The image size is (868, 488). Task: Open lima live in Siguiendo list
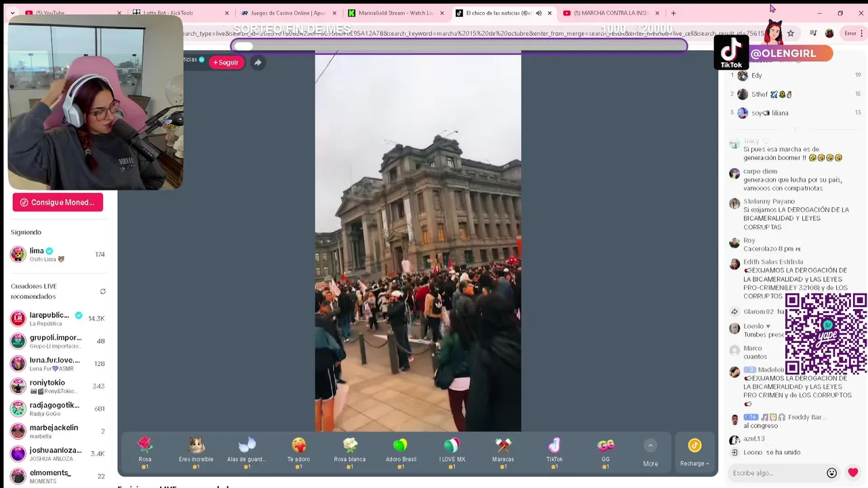coord(58,254)
